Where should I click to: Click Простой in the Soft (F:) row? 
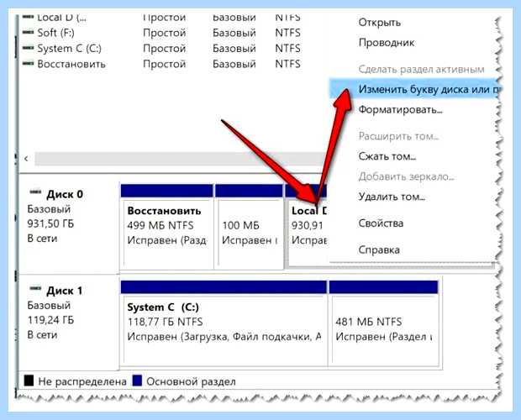[x=164, y=33]
